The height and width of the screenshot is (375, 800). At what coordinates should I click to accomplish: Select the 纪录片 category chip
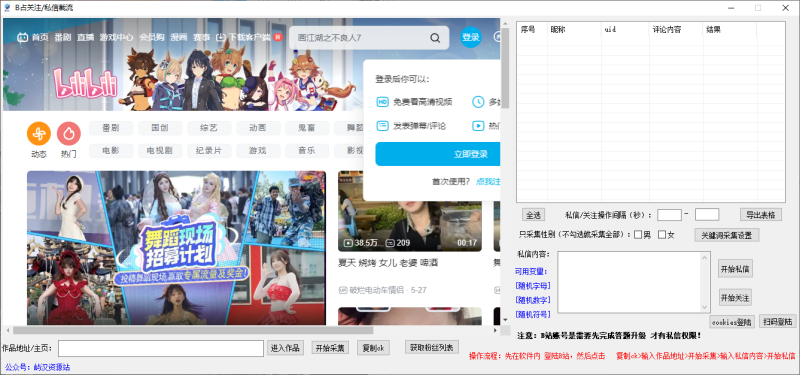click(x=209, y=151)
